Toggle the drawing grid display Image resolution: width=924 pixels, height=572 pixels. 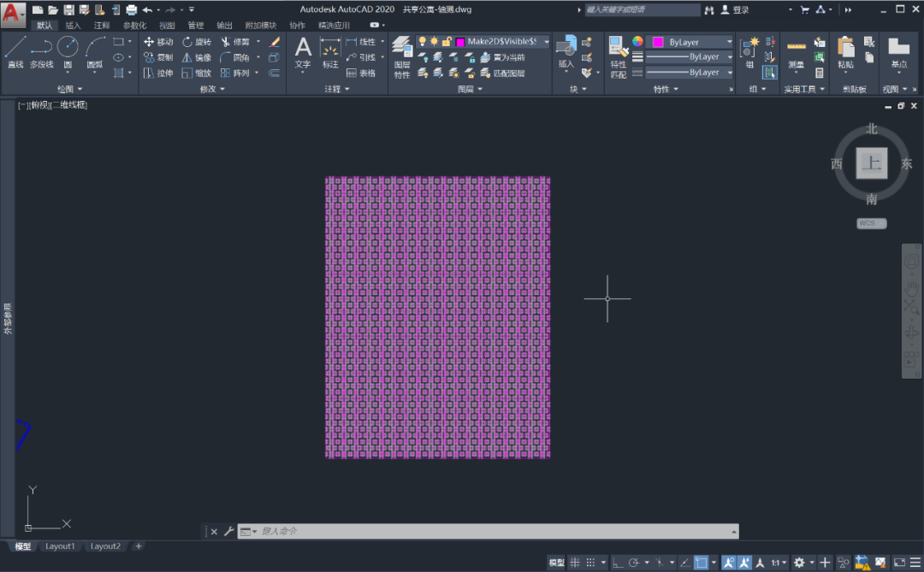tap(575, 563)
